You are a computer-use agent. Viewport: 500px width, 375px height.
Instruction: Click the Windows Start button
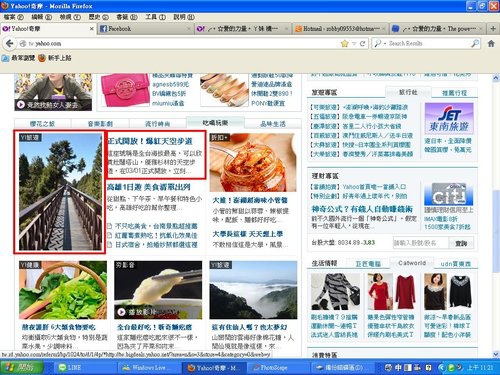coord(21,367)
